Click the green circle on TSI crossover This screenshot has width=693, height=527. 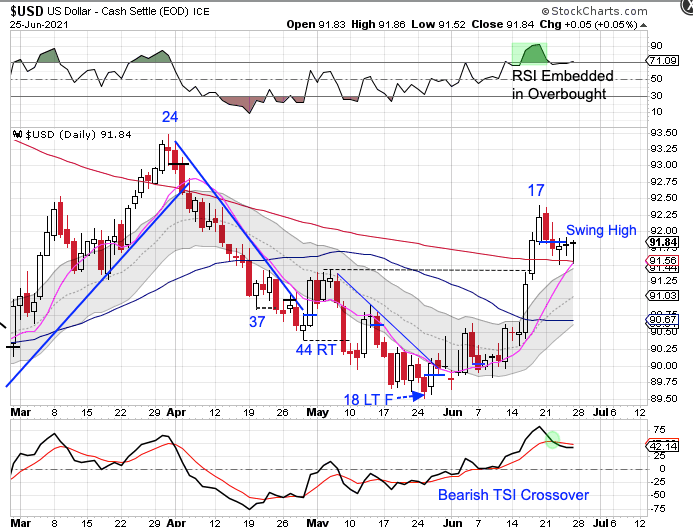click(552, 438)
